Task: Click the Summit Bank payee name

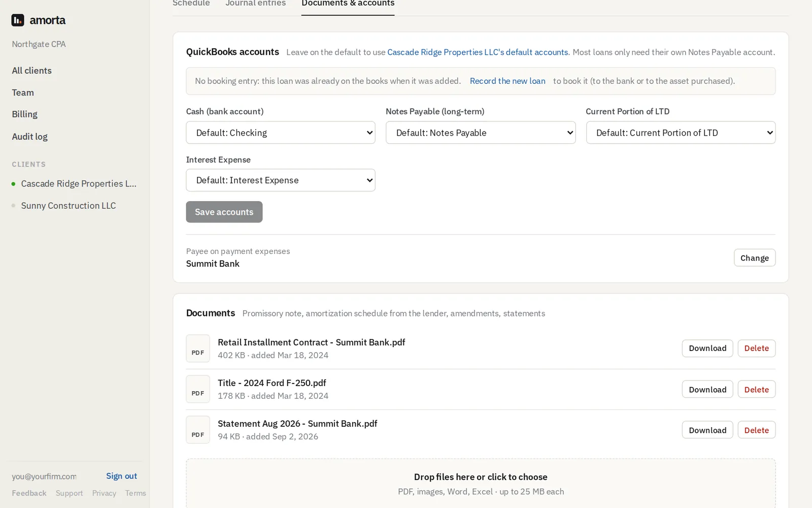Action: (213, 264)
